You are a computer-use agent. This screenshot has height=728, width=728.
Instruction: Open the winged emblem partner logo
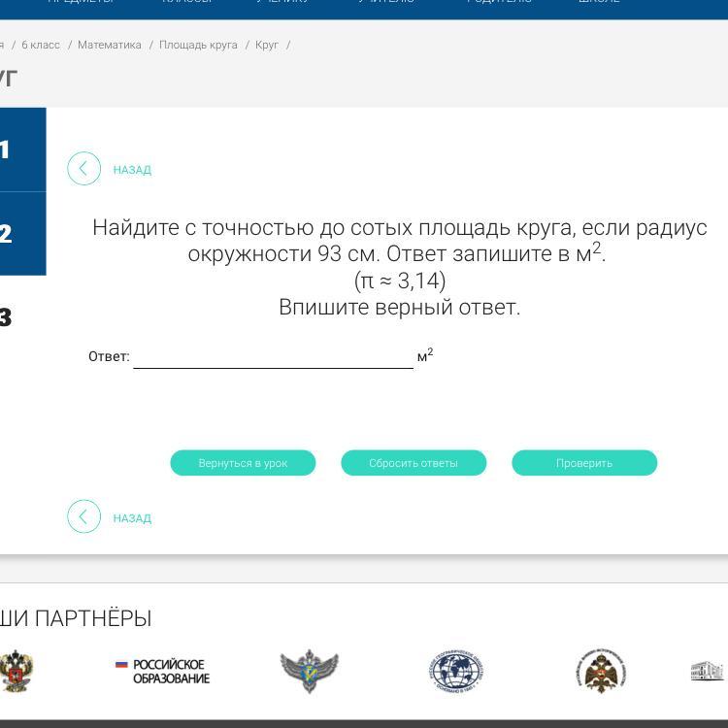(310, 671)
